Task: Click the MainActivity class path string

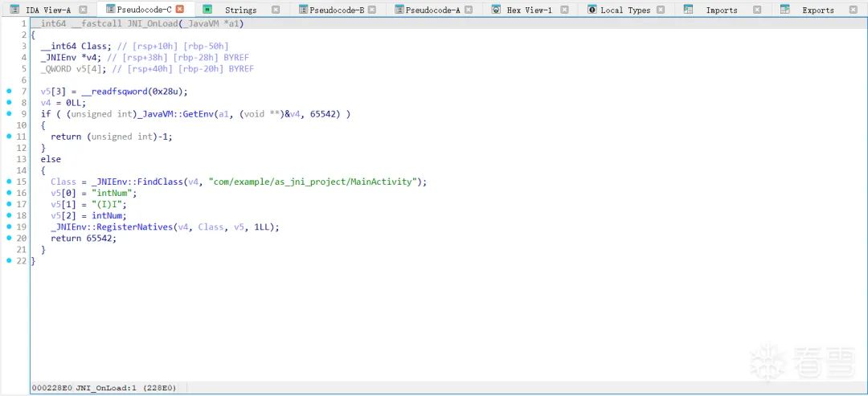Action: tap(314, 182)
